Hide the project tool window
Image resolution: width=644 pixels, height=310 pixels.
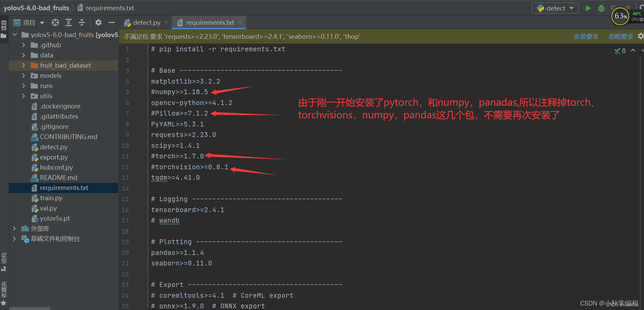pos(112,22)
